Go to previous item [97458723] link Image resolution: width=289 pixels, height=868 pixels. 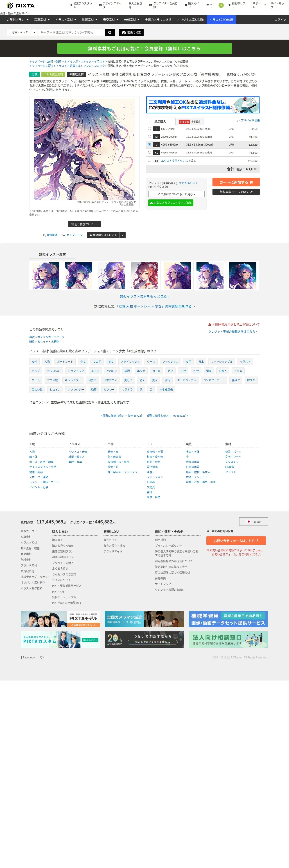[122, 416]
